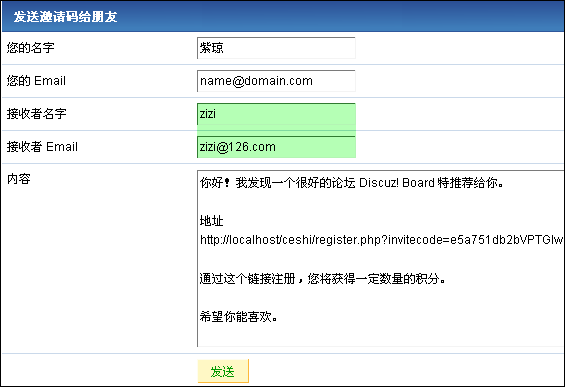Click the line 通过这个链接注册，您将获得一定数量的积分。
Viewport: 565px width, 387px height.
pos(323,279)
